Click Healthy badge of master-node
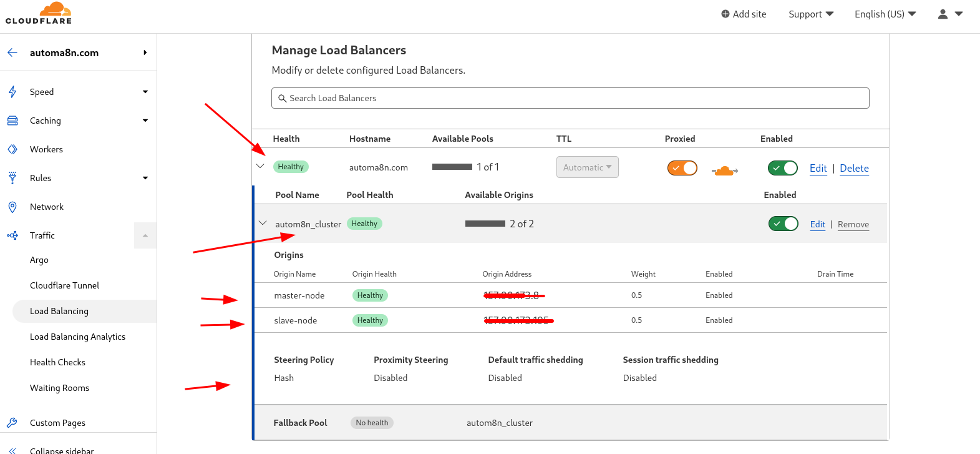Image resolution: width=980 pixels, height=454 pixels. (x=370, y=295)
